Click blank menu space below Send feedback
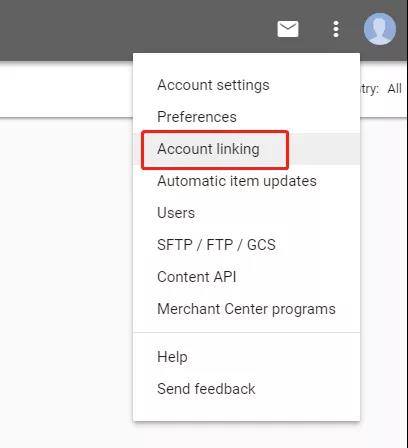Image resolution: width=408 pixels, height=448 pixels. tap(246, 409)
